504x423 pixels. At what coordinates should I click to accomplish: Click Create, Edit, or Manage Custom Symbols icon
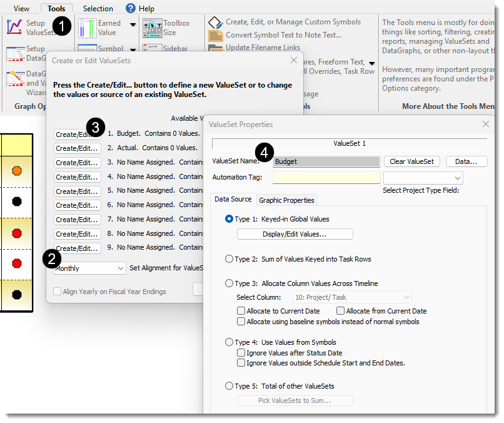click(215, 23)
